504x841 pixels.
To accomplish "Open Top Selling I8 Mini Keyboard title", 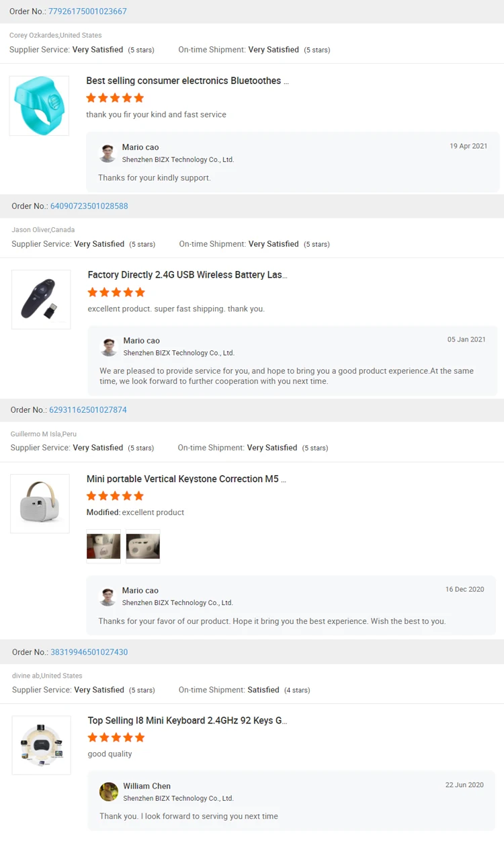I will coord(187,721).
